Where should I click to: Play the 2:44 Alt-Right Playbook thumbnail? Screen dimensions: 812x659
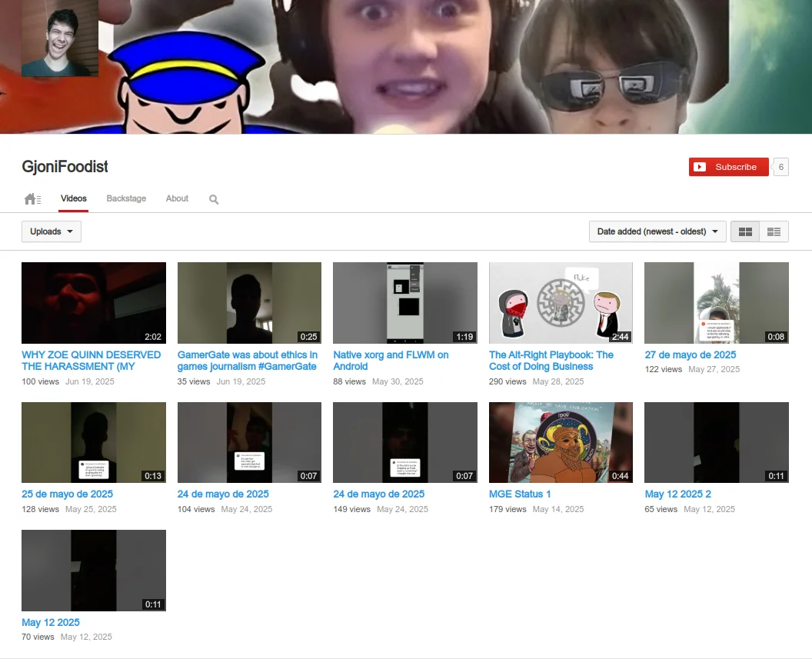[561, 303]
